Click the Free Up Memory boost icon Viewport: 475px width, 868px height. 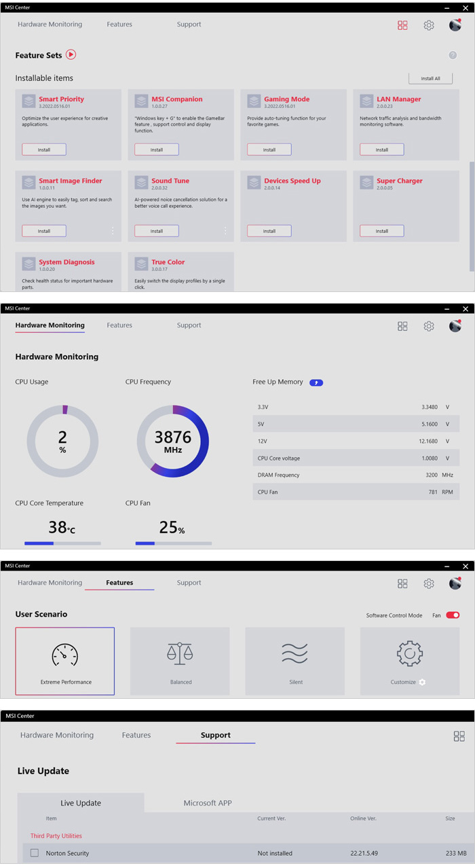(x=316, y=382)
